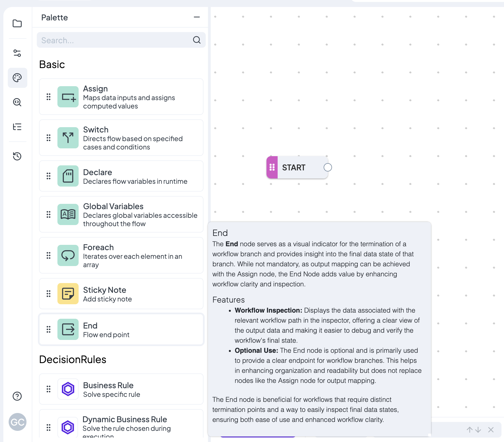
Task: Click the START node output connector
Action: click(328, 167)
